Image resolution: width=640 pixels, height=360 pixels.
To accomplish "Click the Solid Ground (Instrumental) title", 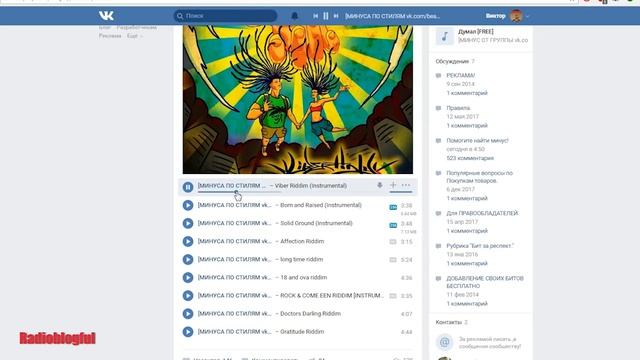I will pos(316,223).
